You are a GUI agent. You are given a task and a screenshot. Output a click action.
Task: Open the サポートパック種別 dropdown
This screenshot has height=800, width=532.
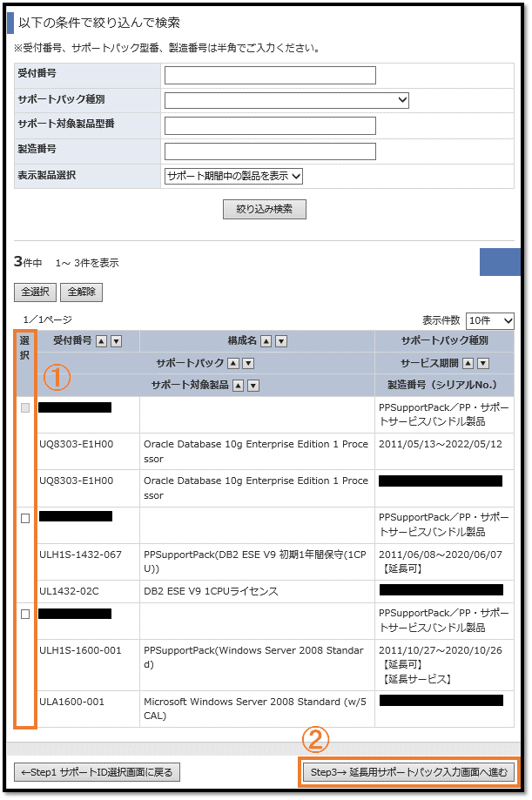pos(286,100)
